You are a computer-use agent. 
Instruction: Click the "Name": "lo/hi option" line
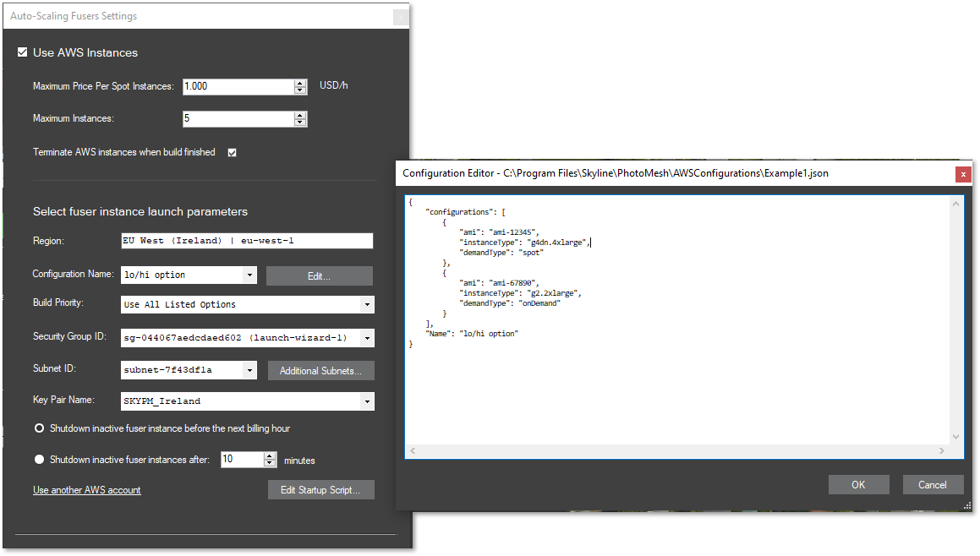tap(472, 335)
